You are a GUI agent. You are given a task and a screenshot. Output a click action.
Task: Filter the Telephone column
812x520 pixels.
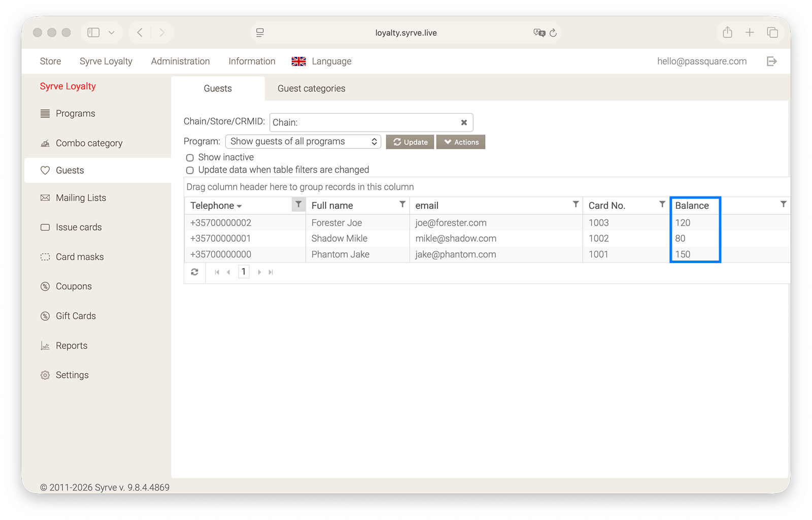click(298, 204)
